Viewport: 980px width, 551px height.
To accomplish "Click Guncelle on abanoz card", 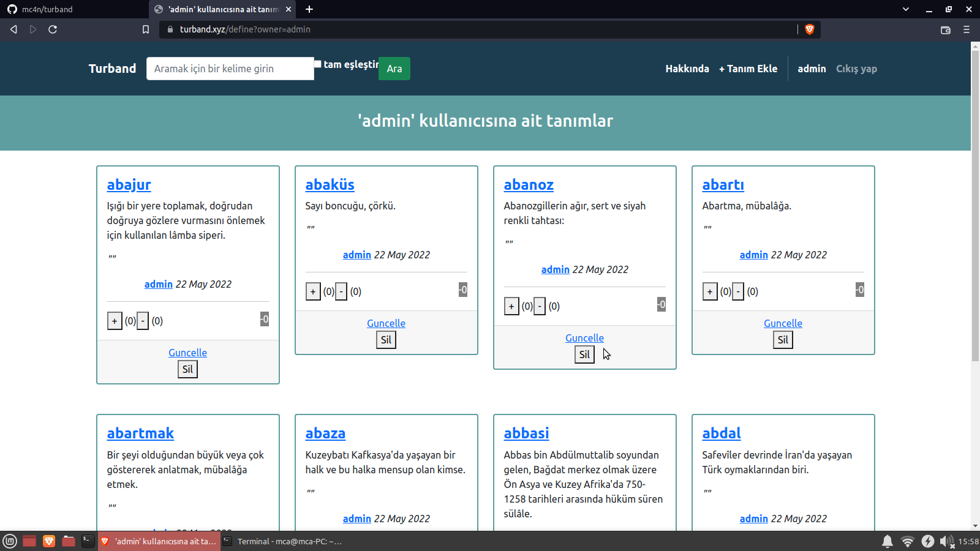I will 584,338.
